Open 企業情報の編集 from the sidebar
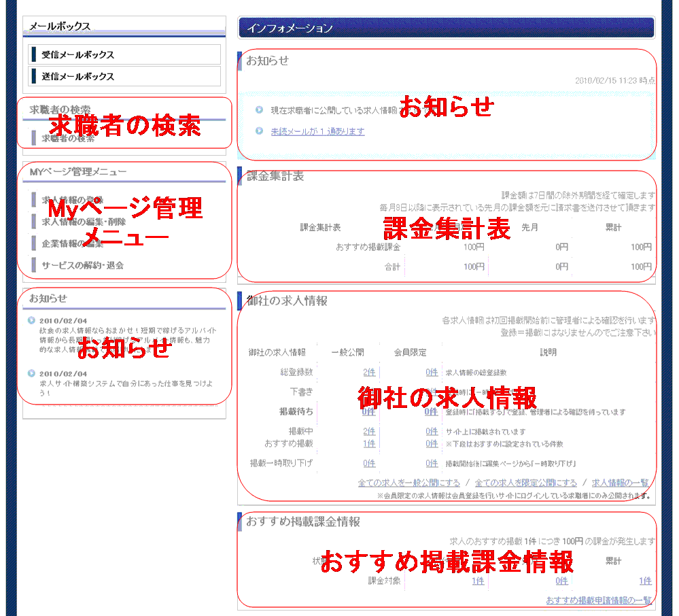This screenshot has width=679, height=616. click(73, 243)
